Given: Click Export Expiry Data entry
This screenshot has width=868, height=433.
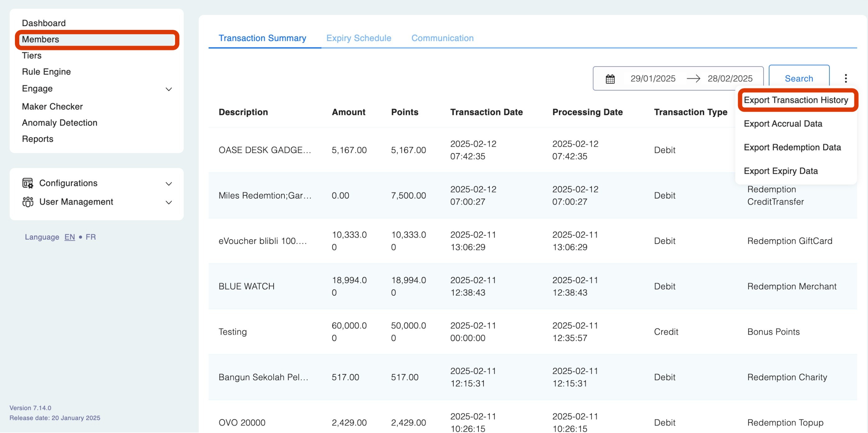Looking at the screenshot, I should [x=781, y=171].
